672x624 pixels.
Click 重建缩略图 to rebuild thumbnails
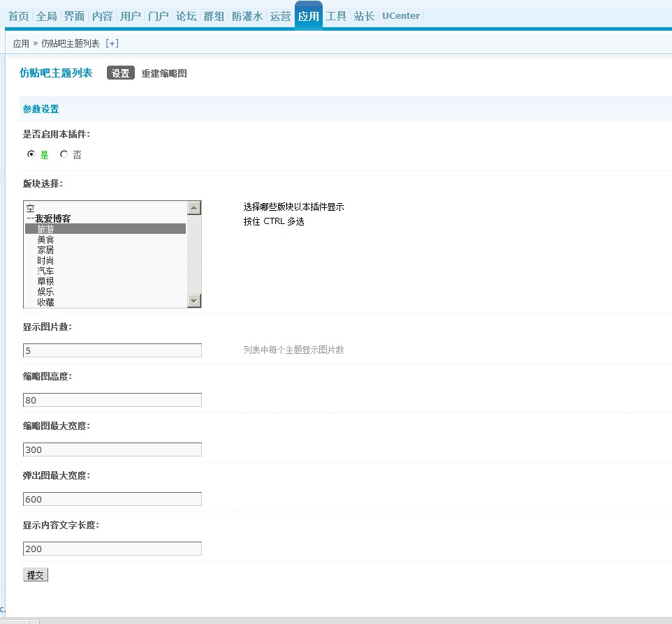(164, 73)
